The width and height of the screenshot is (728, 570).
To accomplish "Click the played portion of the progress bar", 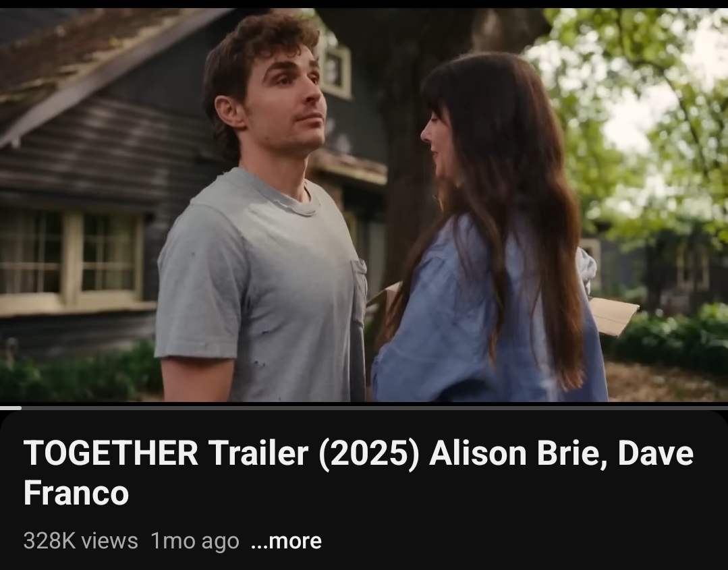I will pos(11,408).
